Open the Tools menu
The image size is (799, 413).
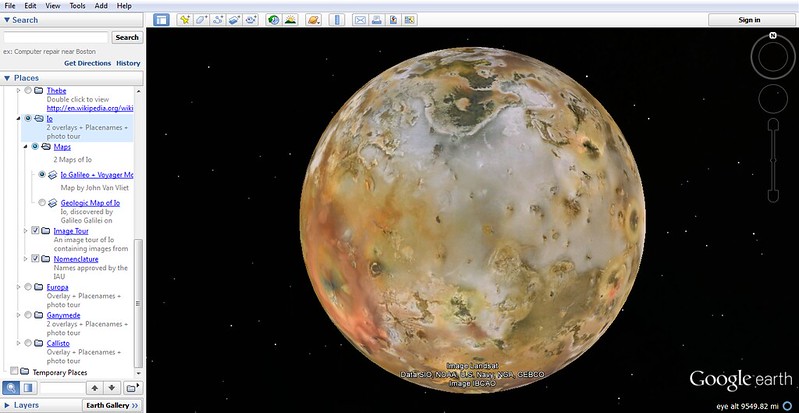77,6
